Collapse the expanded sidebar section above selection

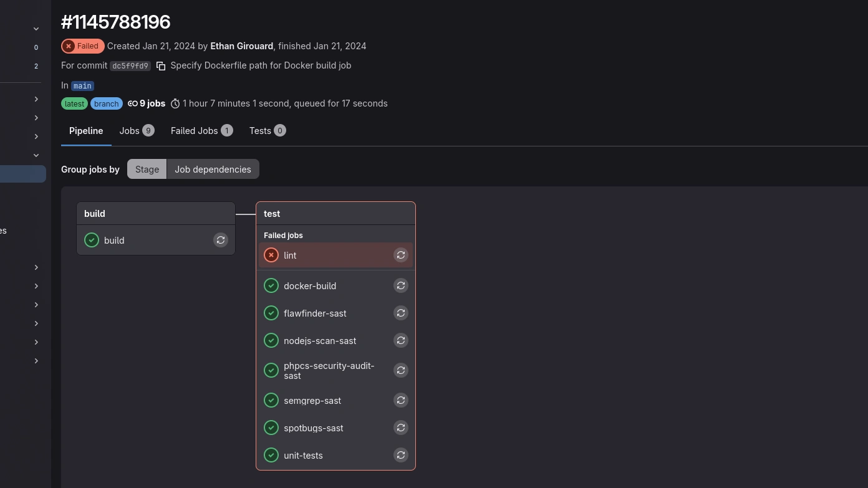(x=36, y=155)
